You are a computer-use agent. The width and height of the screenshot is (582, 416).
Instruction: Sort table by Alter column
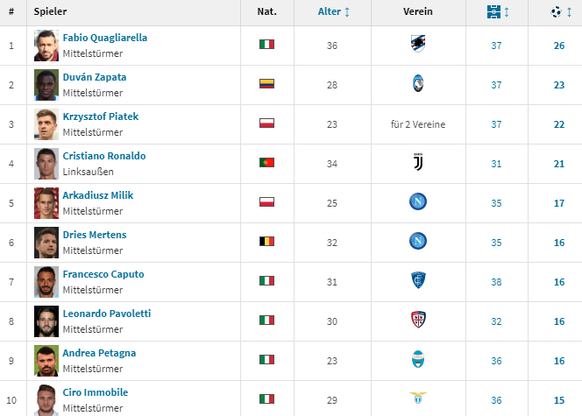tap(333, 12)
